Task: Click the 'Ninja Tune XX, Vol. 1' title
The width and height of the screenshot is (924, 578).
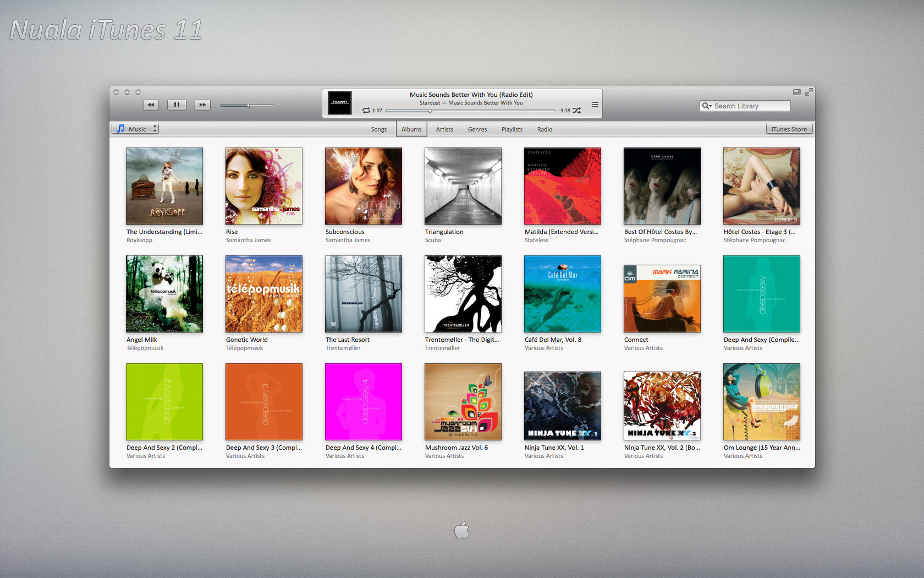Action: [x=554, y=448]
